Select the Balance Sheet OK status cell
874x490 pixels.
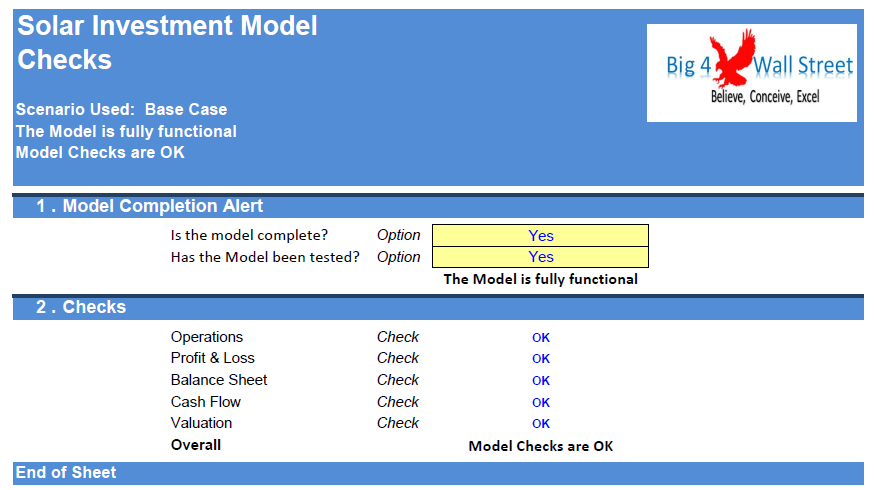tap(541, 381)
